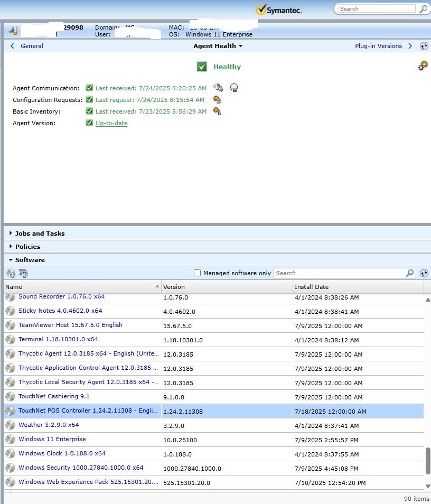Click the Healthy status text
Screen dimensions: 431x504
click(227, 67)
